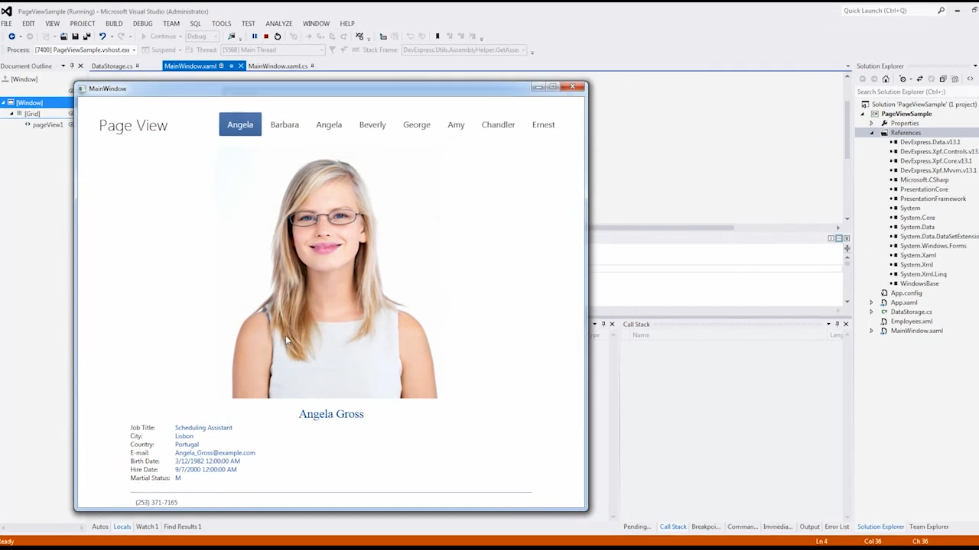979x550 pixels.
Task: Close the Call Stack panel
Action: point(846,324)
